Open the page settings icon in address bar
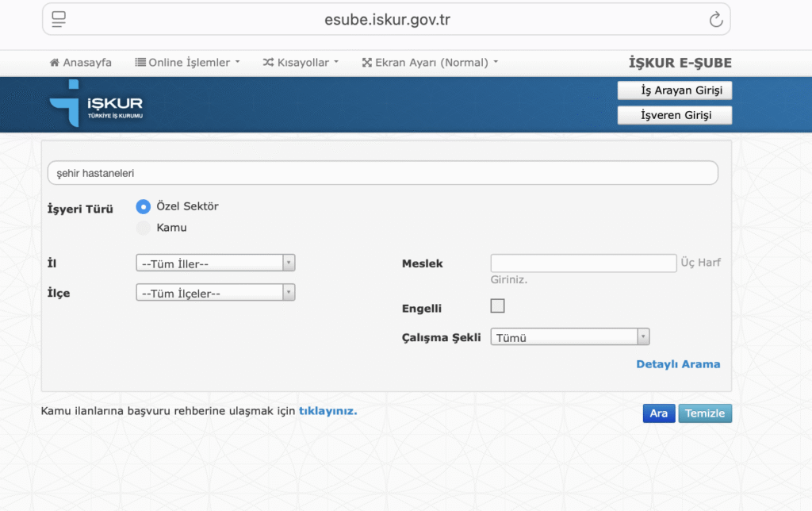The width and height of the screenshot is (812, 511). tap(59, 19)
